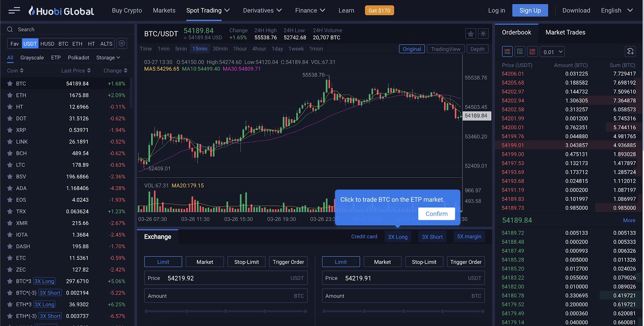
Task: Open the Markets menu item
Action: point(164,10)
